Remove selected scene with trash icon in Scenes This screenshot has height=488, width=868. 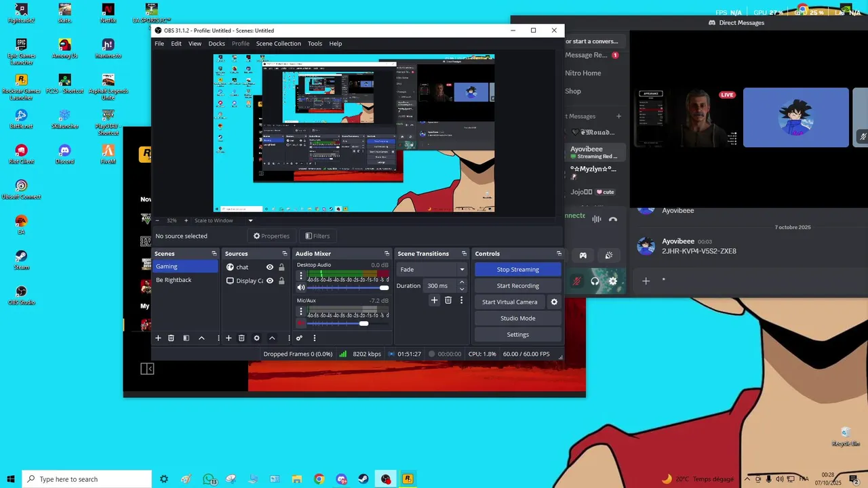point(171,338)
